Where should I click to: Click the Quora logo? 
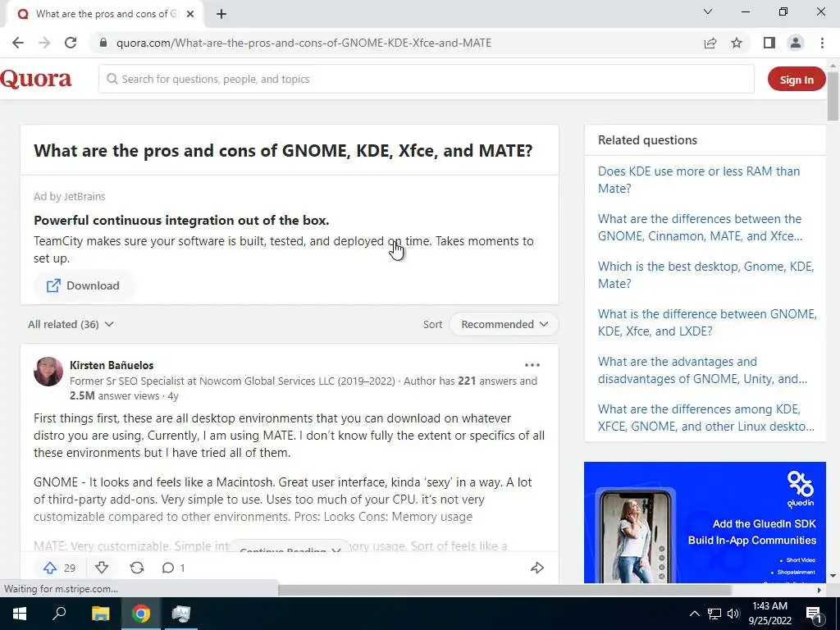(36, 80)
